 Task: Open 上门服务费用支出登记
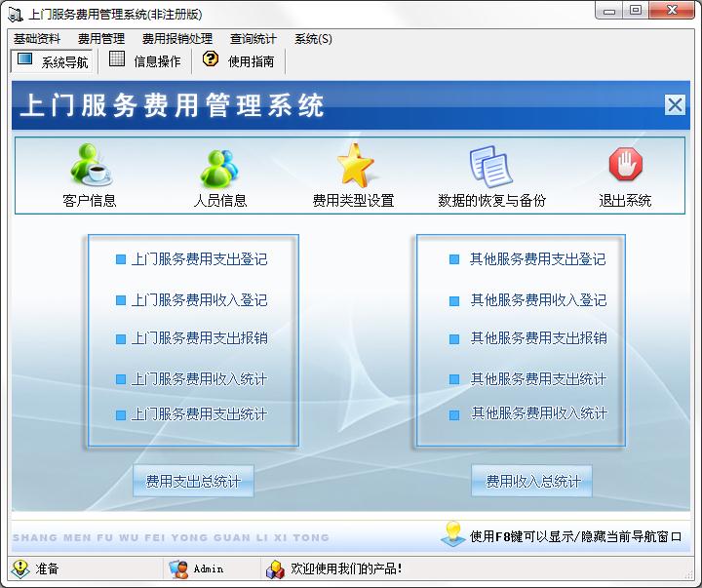[199, 259]
